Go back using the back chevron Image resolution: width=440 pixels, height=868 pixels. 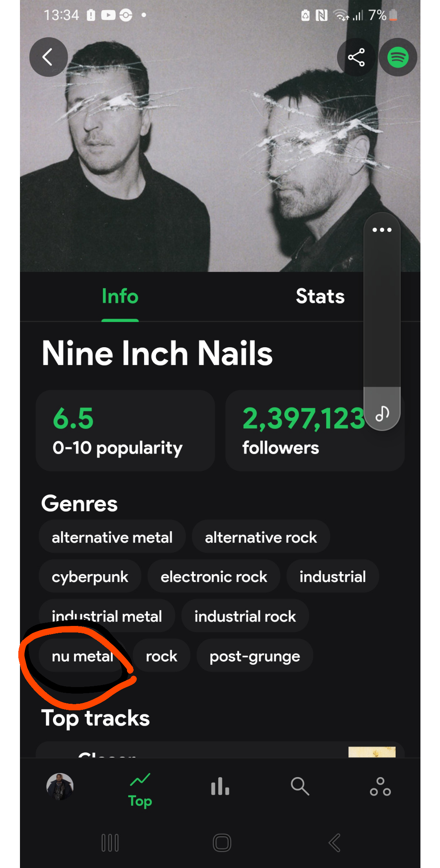[48, 57]
